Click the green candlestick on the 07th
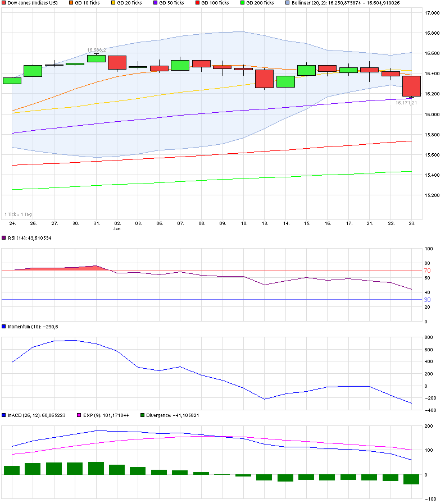The height and width of the screenshot is (504, 445). tap(180, 65)
